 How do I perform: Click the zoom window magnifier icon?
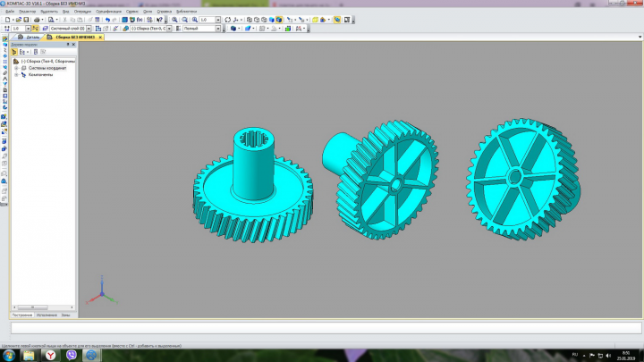coord(185,20)
